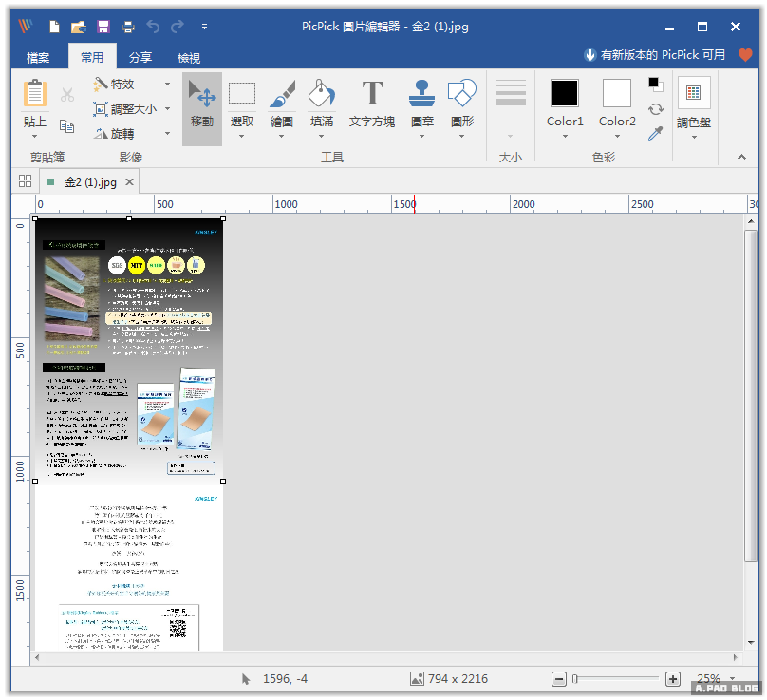Click the zoom in plus button
Image resolution: width=767 pixels, height=700 pixels.
[x=672, y=679]
